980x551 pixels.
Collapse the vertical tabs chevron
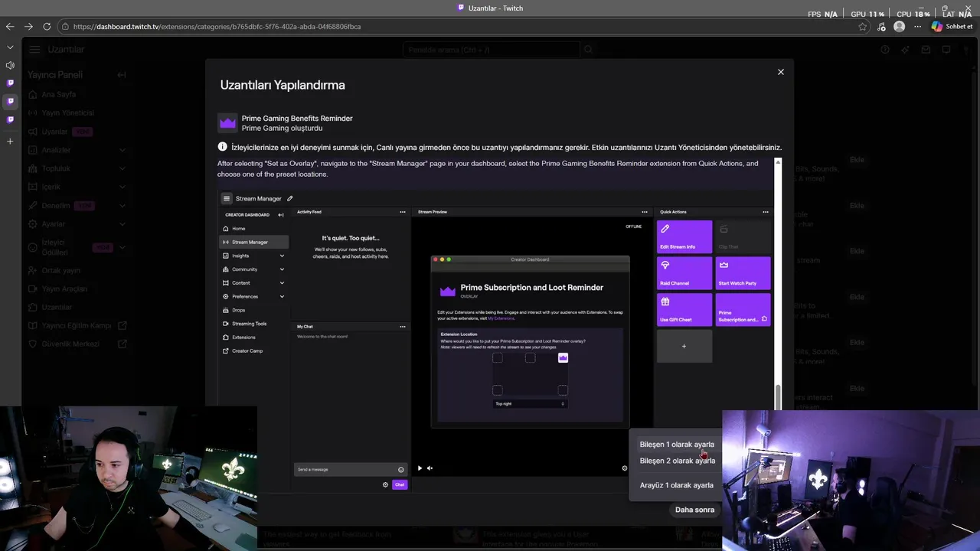(10, 47)
